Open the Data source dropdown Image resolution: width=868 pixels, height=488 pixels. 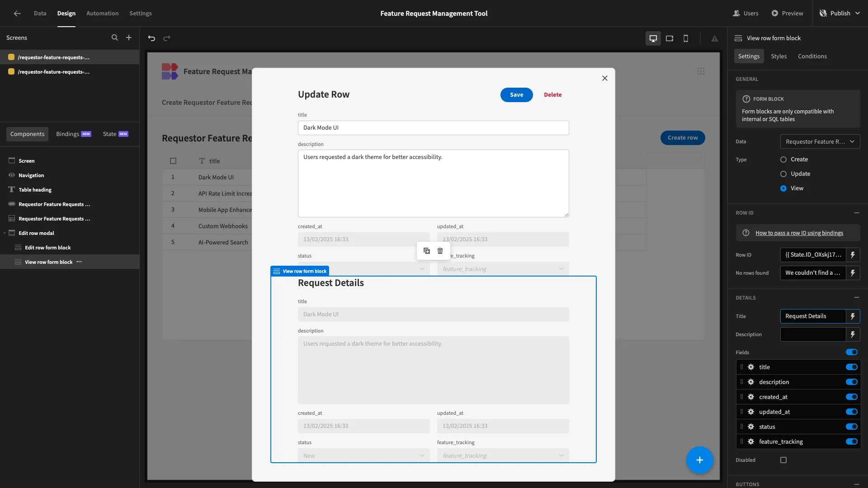tap(820, 141)
